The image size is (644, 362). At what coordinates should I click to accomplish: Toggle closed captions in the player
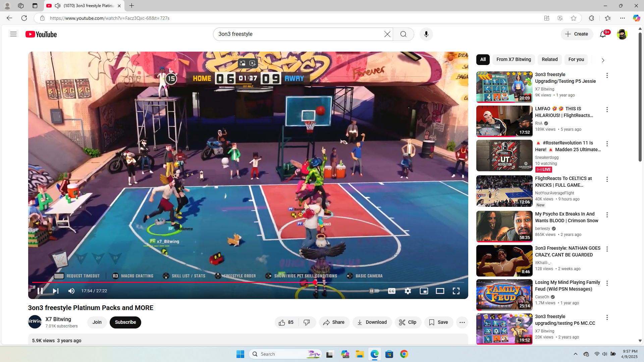pos(392,291)
